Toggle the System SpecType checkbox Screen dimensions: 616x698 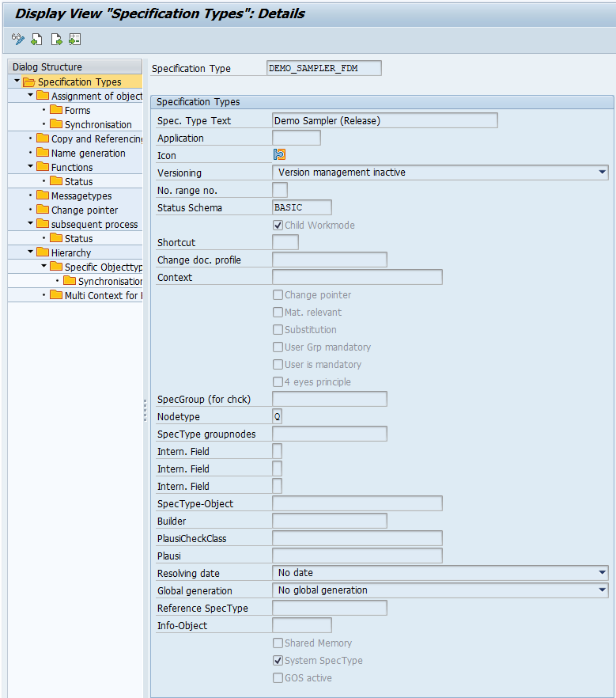[278, 661]
